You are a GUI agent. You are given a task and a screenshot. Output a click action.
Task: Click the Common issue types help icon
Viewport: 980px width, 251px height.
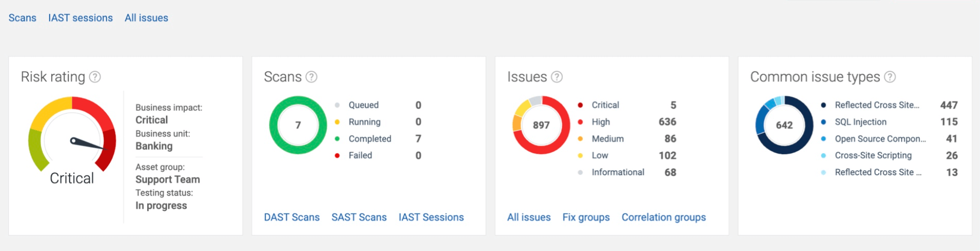pos(889,77)
